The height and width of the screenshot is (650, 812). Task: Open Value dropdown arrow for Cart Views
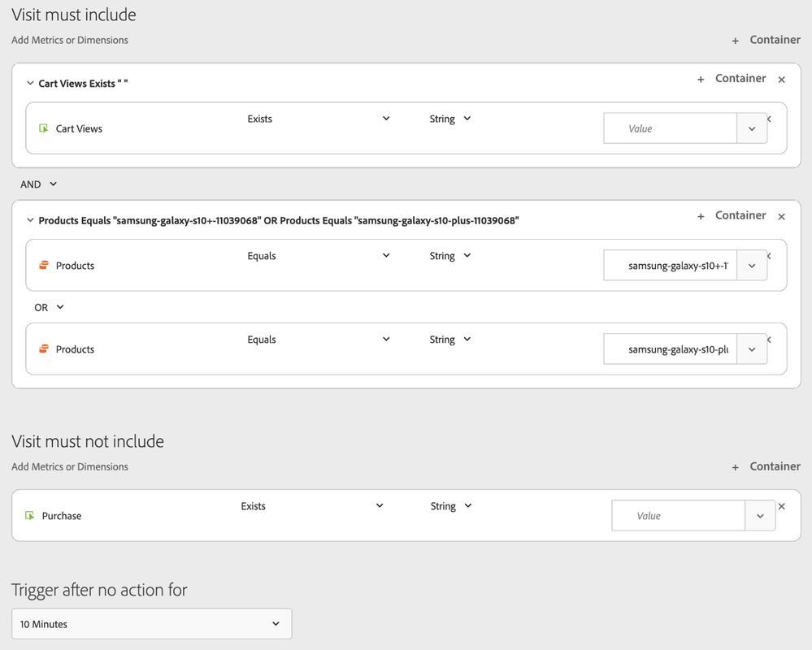752,128
